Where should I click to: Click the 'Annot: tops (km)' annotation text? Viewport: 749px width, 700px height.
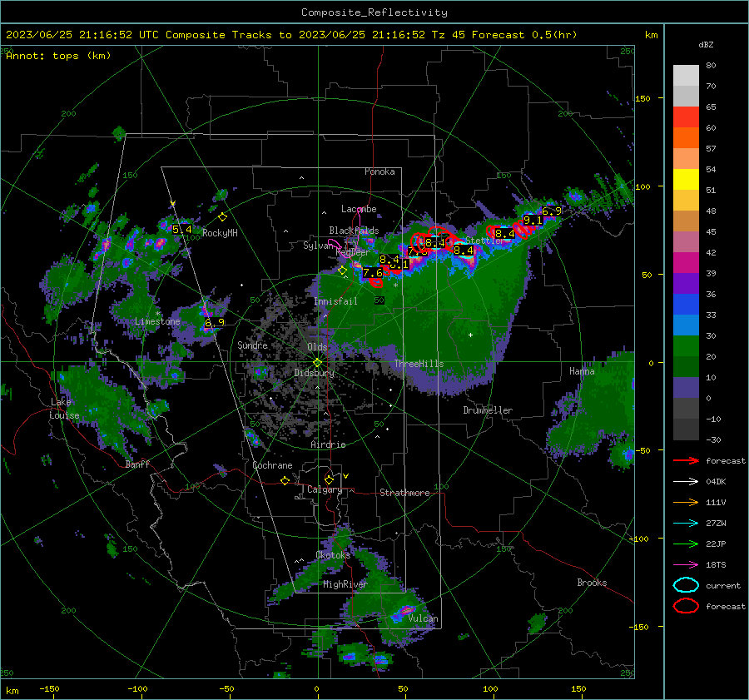58,56
